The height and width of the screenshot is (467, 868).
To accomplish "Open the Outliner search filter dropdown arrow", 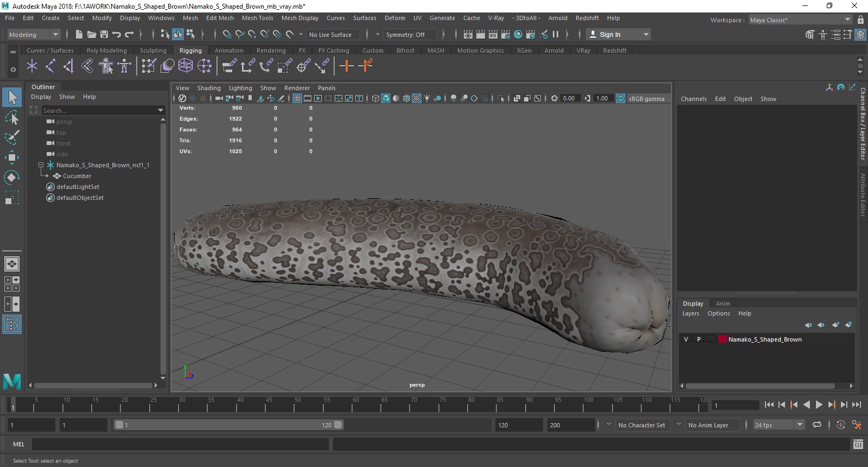I will point(161,110).
